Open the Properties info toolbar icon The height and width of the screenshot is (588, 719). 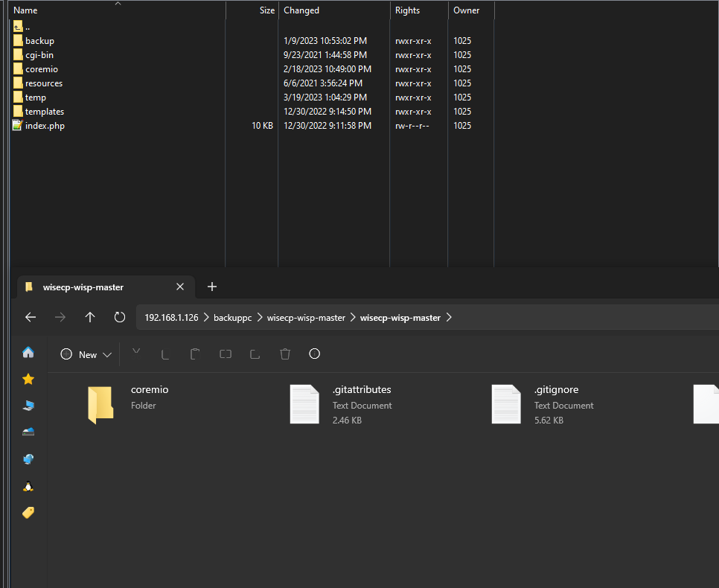pos(315,354)
